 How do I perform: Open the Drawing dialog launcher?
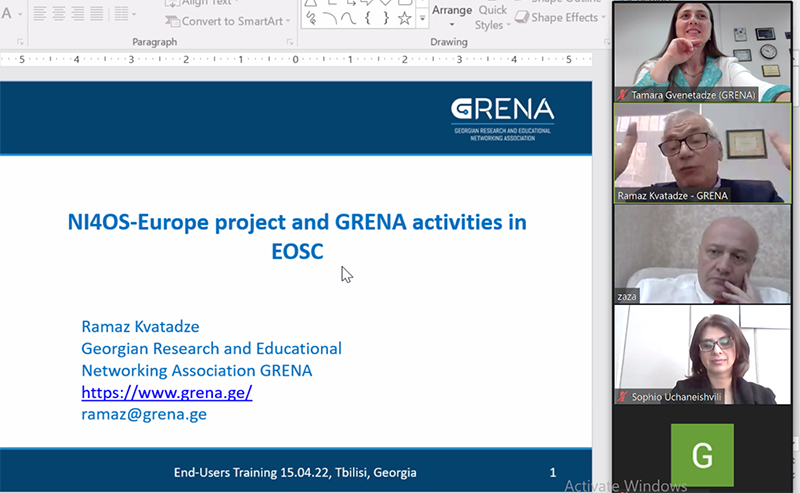pos(607,42)
